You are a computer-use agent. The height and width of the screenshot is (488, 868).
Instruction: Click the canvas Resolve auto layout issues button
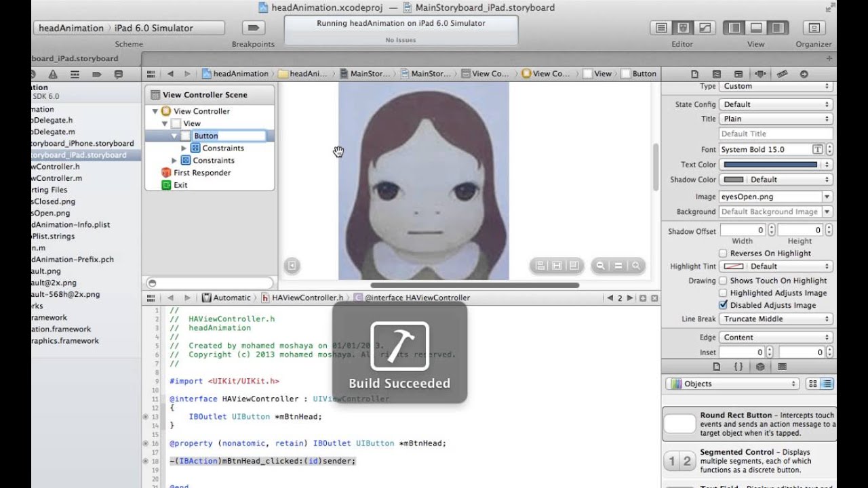574,266
